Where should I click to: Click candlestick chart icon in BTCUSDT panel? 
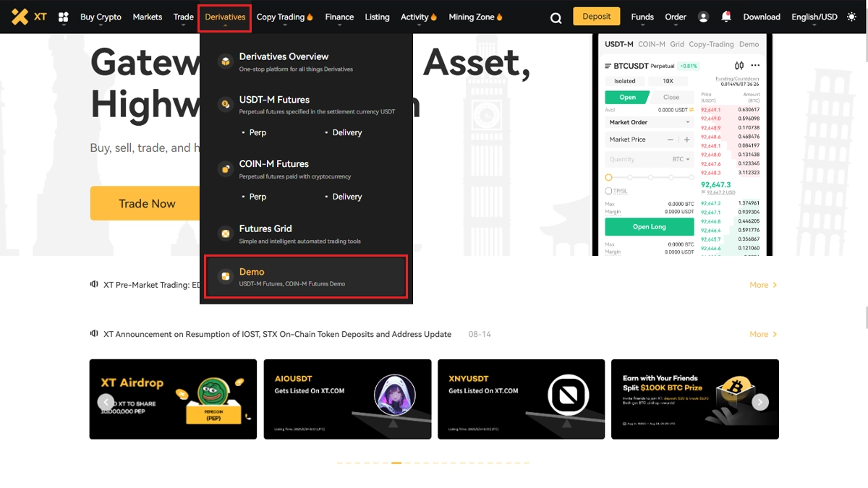[x=739, y=66]
